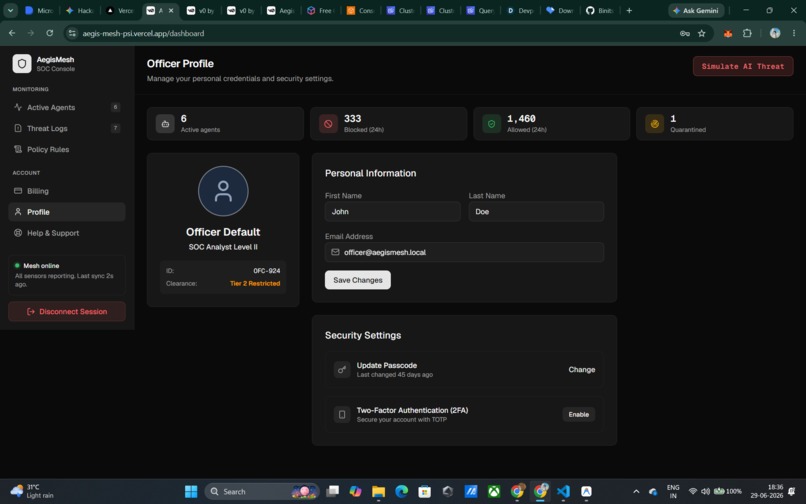806x504 pixels.
Task: Switch to the Devp browser tab
Action: tap(521, 10)
